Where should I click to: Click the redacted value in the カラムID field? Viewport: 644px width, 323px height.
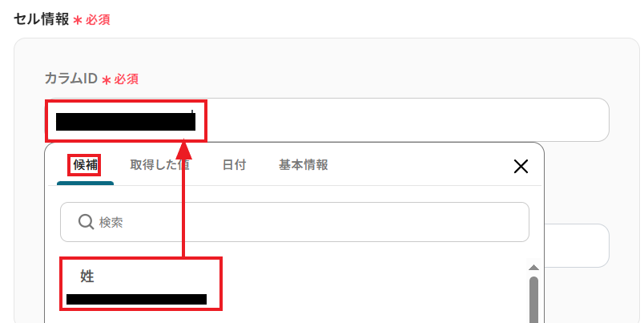(126, 122)
